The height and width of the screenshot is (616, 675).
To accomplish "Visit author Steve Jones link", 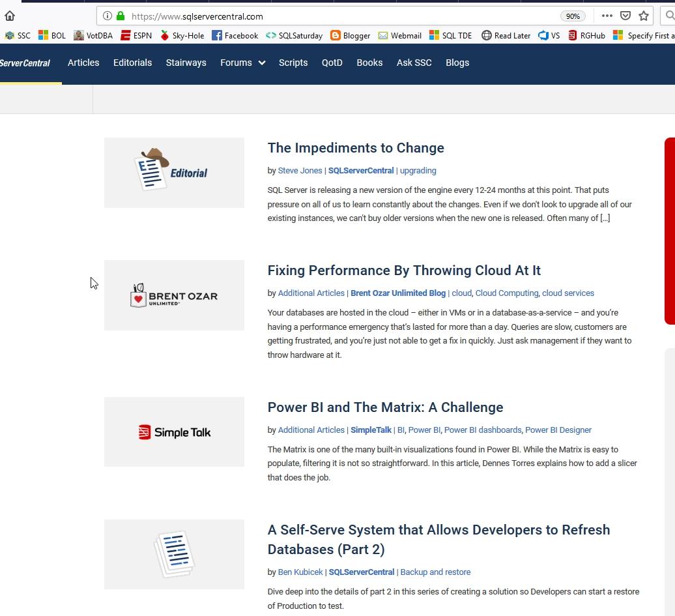I will (x=300, y=171).
